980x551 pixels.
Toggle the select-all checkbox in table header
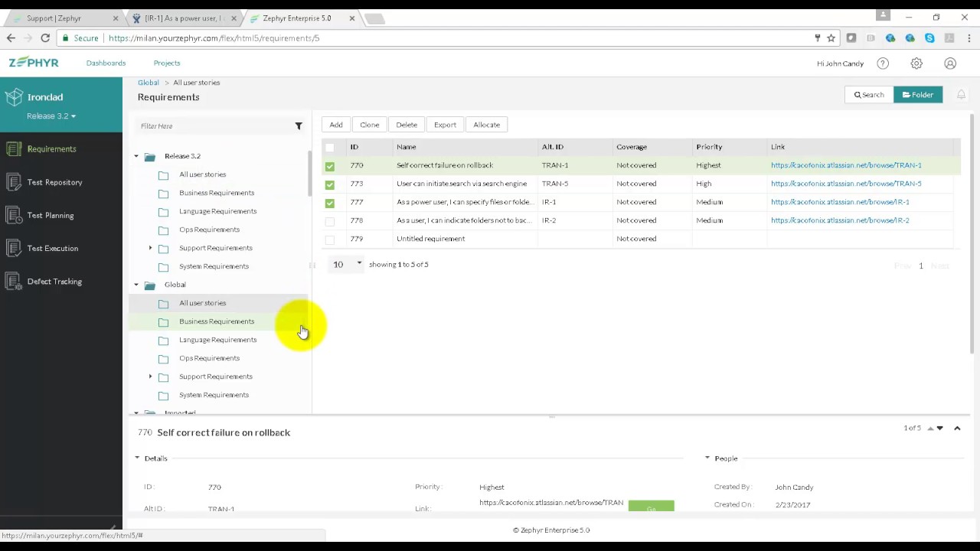330,147
